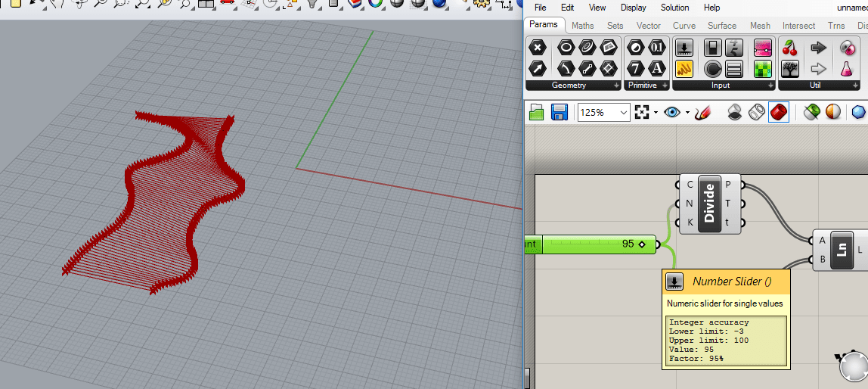The height and width of the screenshot is (389, 868).
Task: Switch to wireframe preview mode
Action: (x=756, y=112)
